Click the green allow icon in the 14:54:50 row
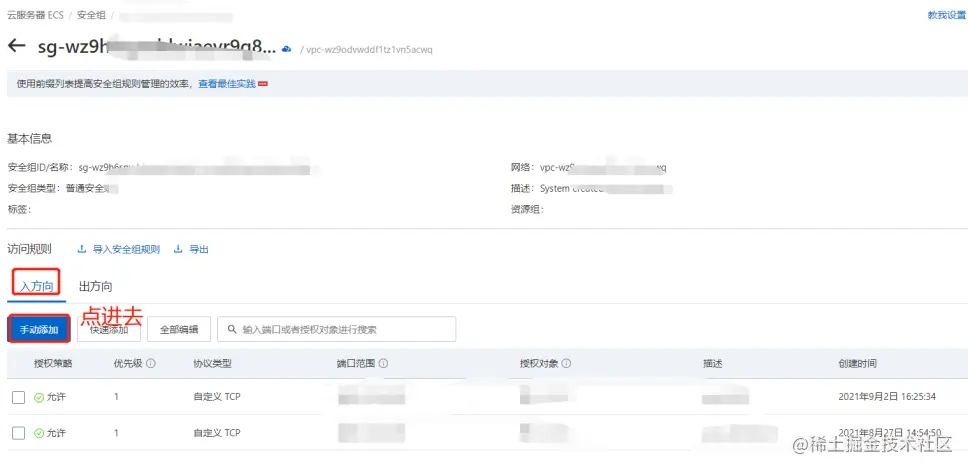The image size is (968, 470). coord(39,434)
